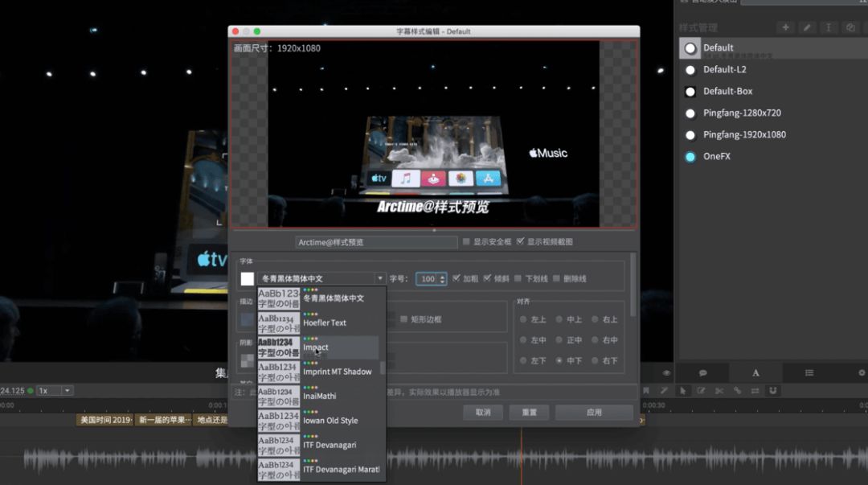Select the Default style in style list
Screen dimensions: 868x485
[x=773, y=48]
